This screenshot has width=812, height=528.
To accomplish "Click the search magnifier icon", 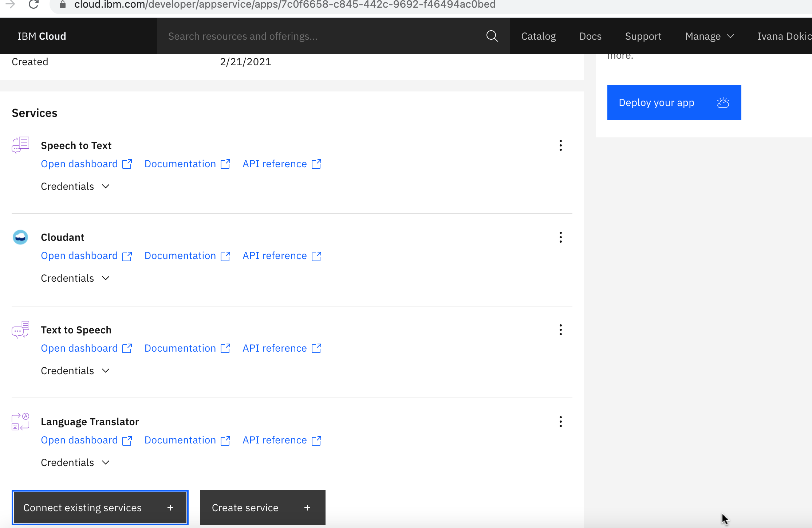I will coord(492,36).
